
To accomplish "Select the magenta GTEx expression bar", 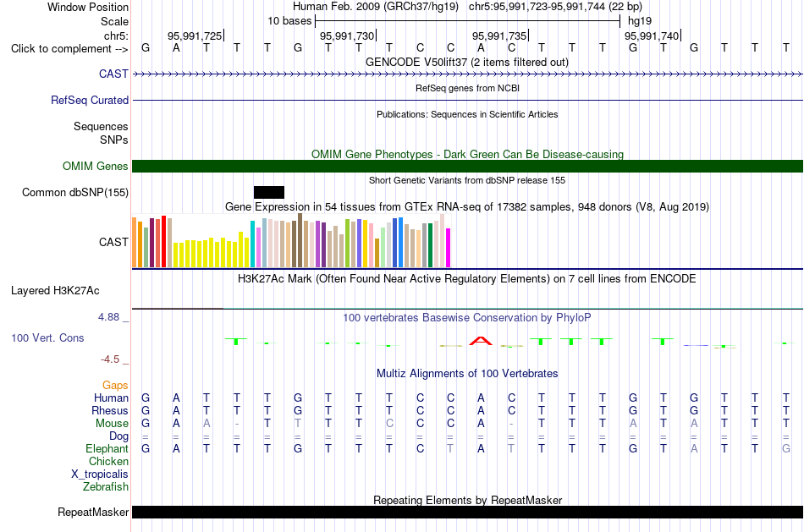I will [449, 248].
